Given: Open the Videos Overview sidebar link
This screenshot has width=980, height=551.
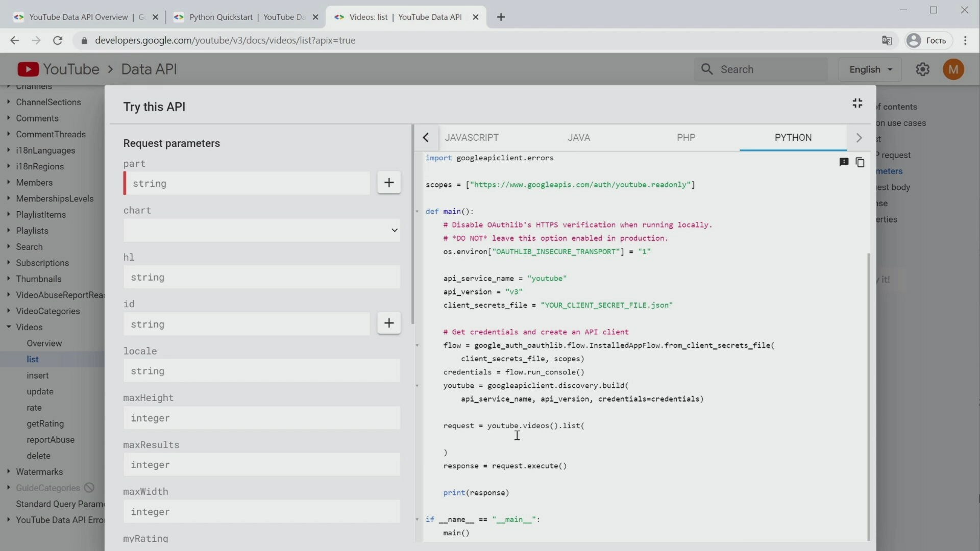Looking at the screenshot, I should [44, 343].
